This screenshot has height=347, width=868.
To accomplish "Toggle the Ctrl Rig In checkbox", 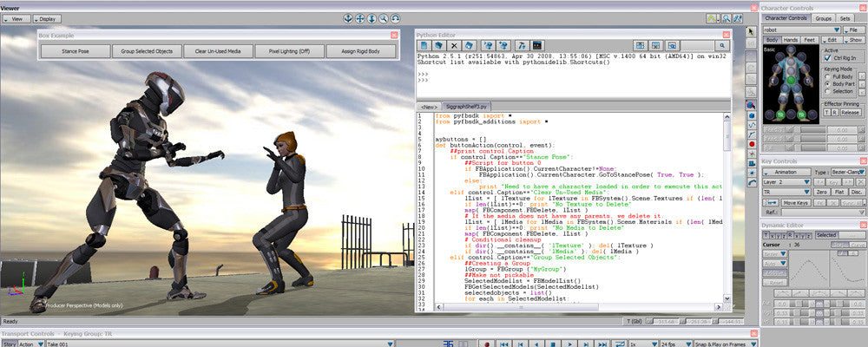I will tap(827, 59).
